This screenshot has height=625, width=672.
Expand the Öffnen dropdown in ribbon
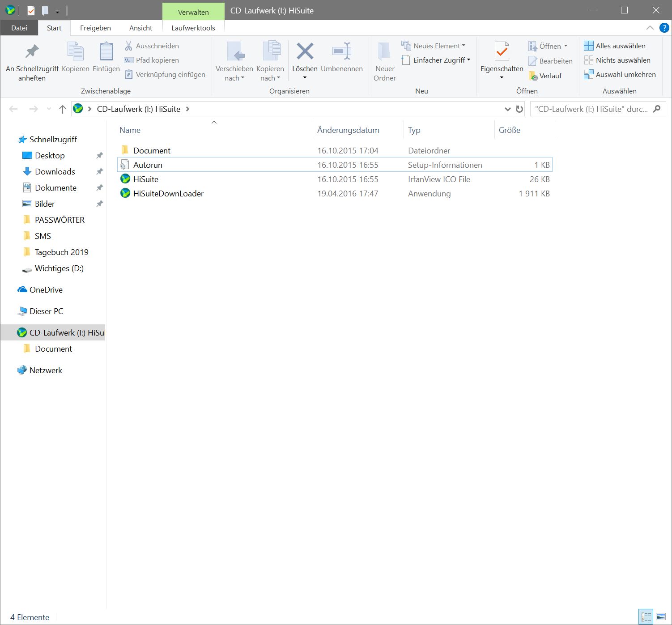[x=548, y=46]
